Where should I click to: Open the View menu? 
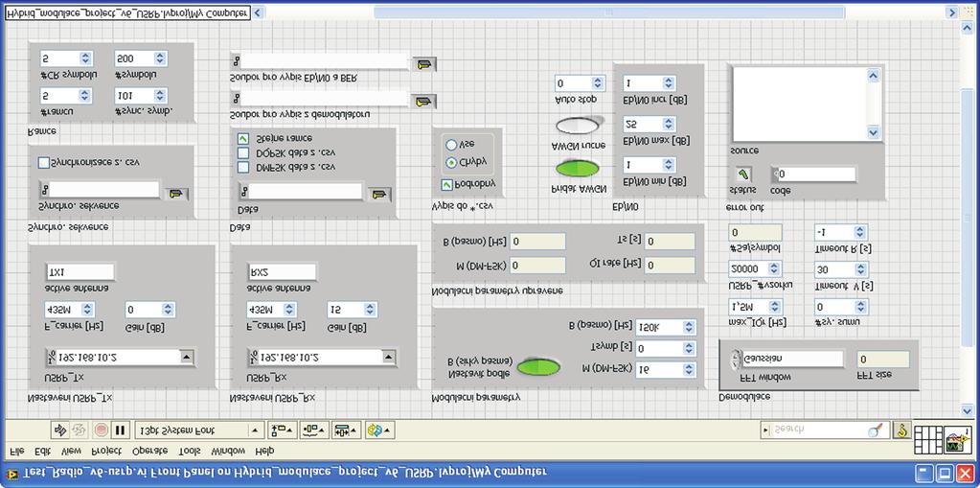point(70,451)
